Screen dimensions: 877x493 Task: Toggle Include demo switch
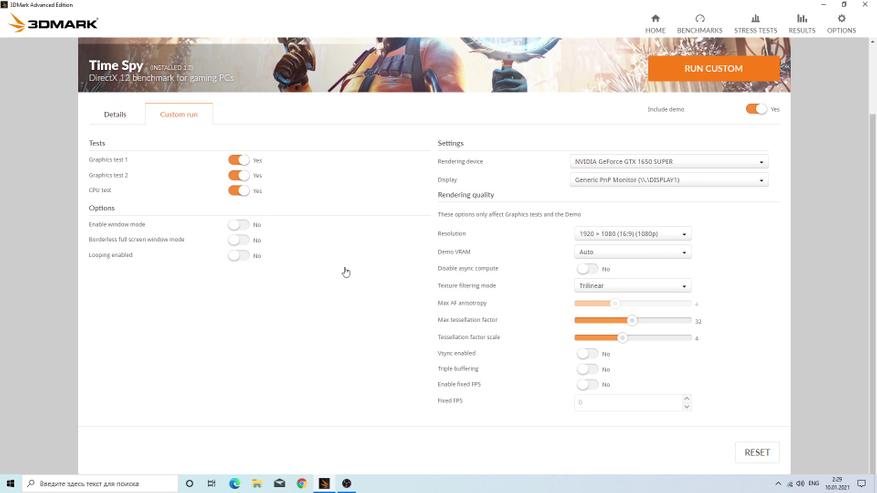756,109
